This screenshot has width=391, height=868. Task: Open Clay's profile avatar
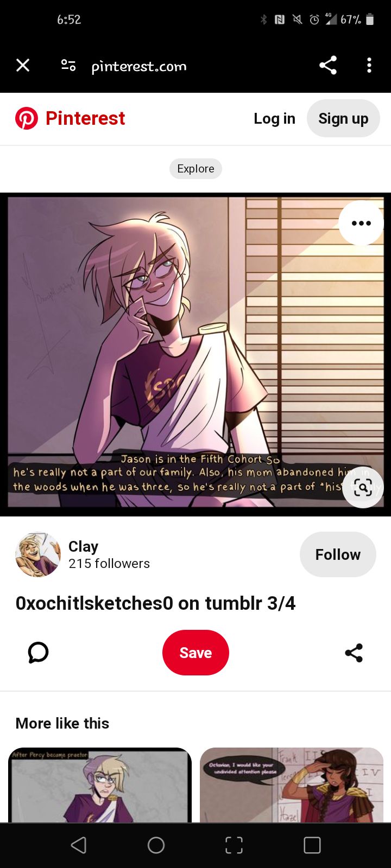click(38, 554)
